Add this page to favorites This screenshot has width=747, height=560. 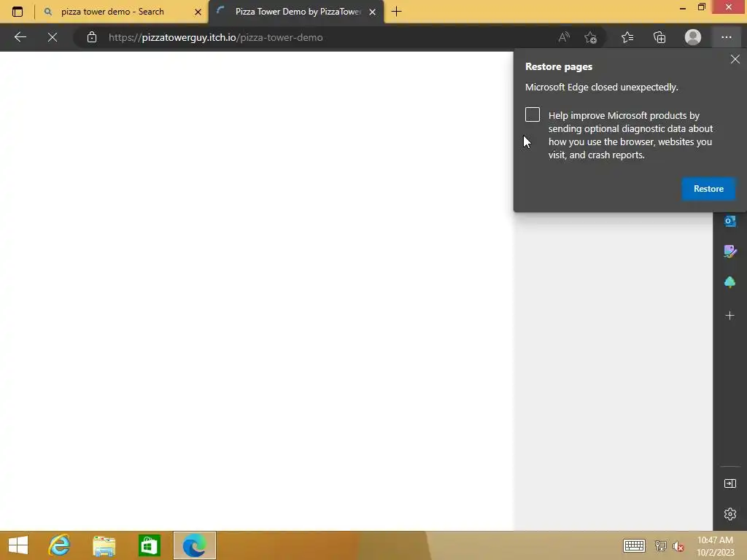[591, 37]
